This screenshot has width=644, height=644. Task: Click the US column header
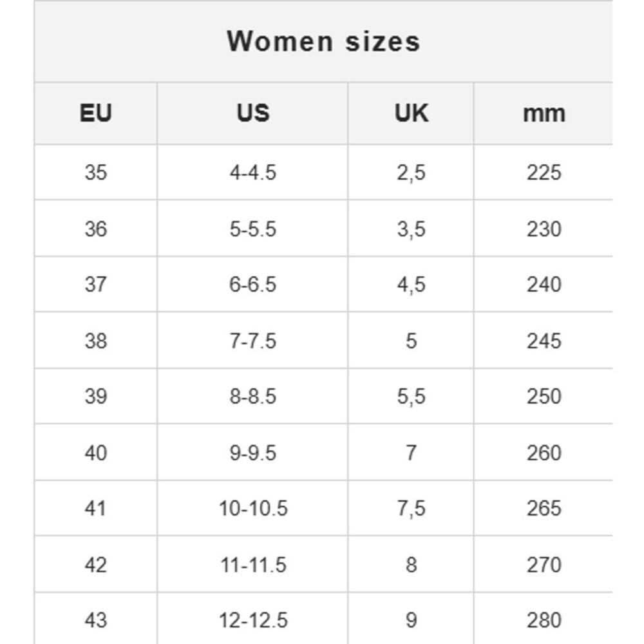click(x=252, y=113)
